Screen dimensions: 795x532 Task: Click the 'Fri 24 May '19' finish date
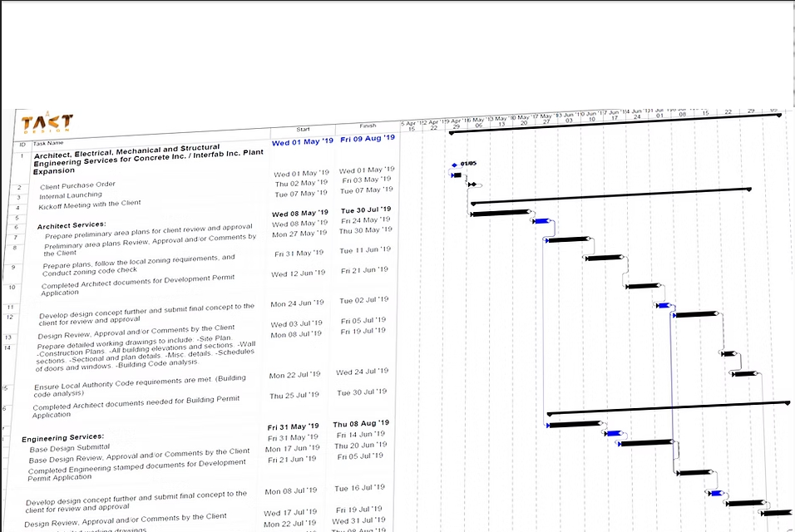point(366,220)
